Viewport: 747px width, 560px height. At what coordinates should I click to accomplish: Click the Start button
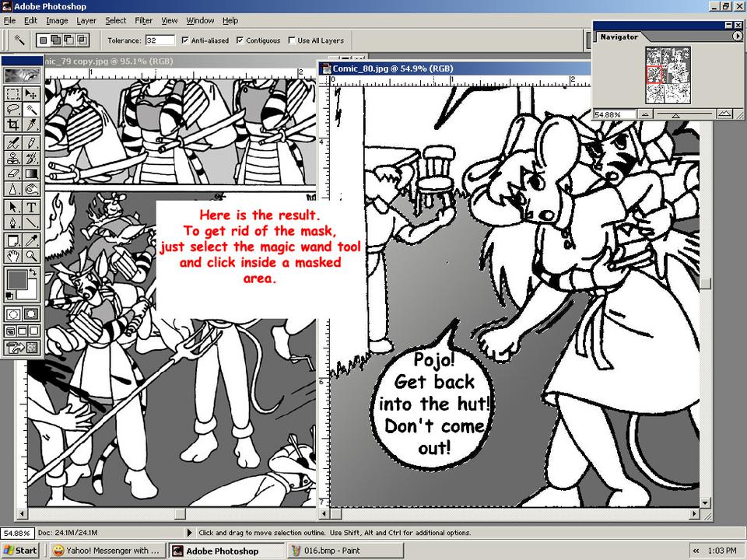pos(22,551)
